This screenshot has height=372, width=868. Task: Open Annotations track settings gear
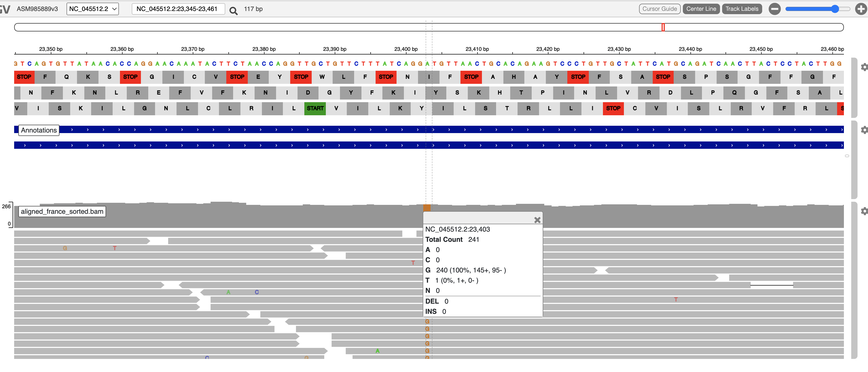(864, 130)
